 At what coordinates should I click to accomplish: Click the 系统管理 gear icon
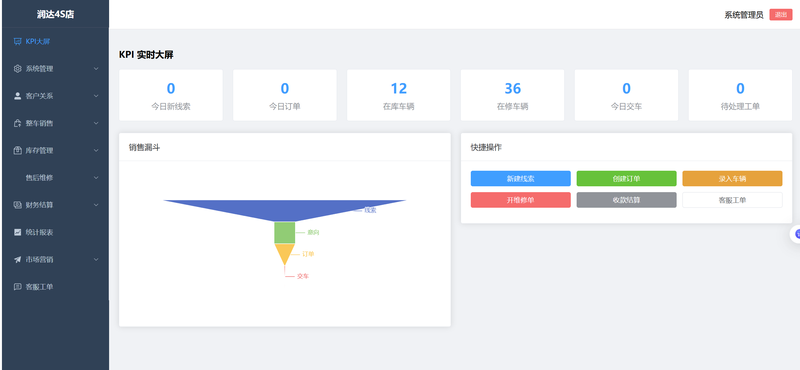pos(17,68)
